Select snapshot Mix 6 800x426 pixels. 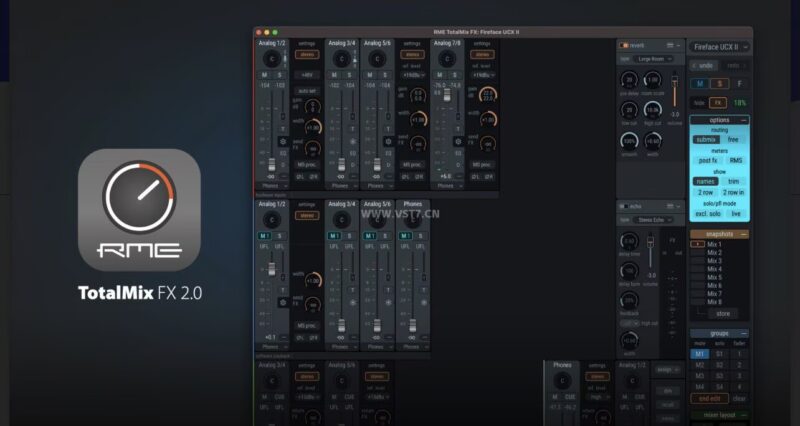point(714,286)
